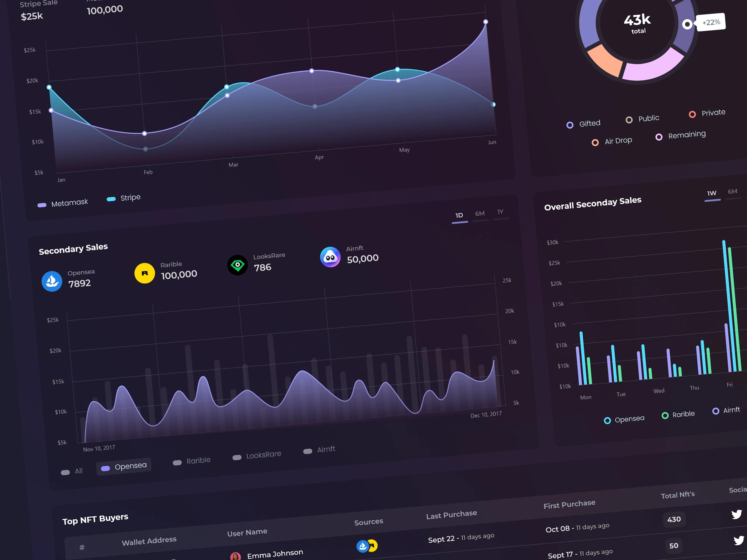This screenshot has height=560, width=747.
Task: Select the LooksRare filter below the chart
Action: (x=257, y=455)
